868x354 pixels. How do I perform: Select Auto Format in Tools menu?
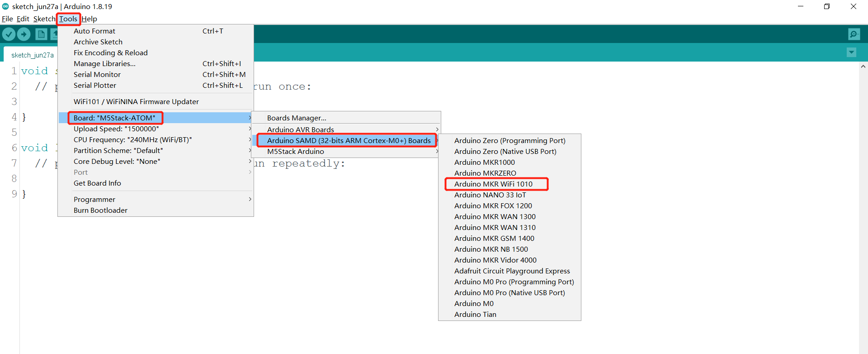[94, 31]
